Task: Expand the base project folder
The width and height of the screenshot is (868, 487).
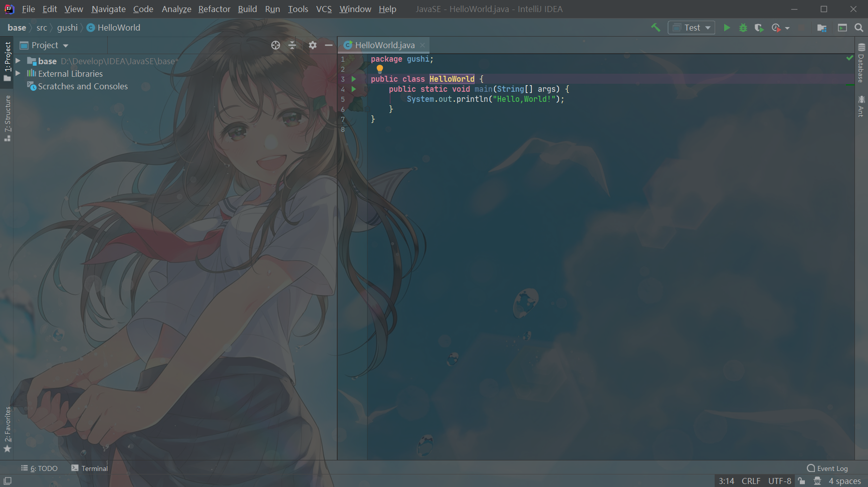Action: [18, 61]
